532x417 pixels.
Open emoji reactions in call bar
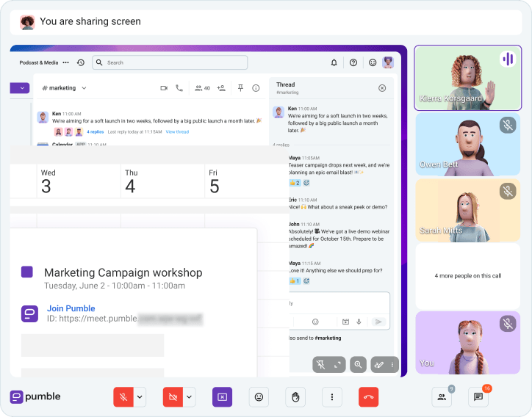[259, 396]
